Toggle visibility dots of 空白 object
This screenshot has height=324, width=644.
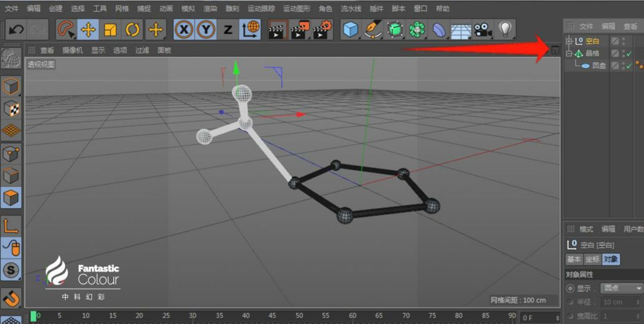[x=624, y=41]
